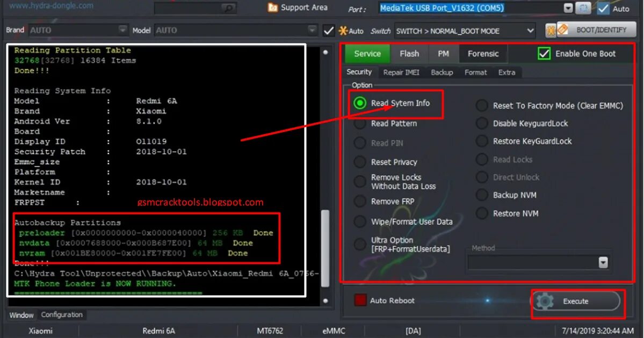Screen dimensions: 644x338
Task: Toggle the Auto checkbox beside Model
Action: pos(329,31)
